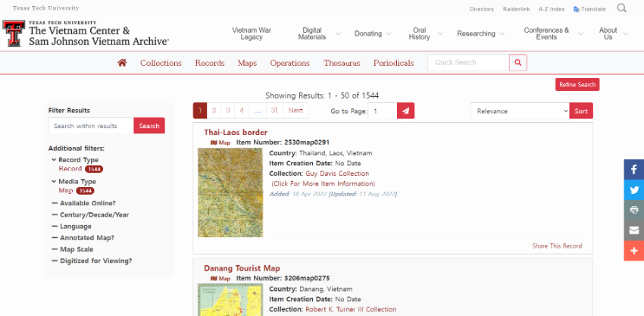644x316 pixels.
Task: Click the Search within results field
Action: (91, 126)
